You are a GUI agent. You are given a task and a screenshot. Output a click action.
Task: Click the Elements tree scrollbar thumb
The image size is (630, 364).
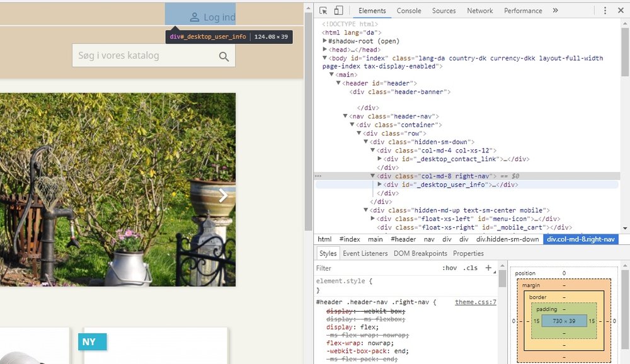(625, 51)
